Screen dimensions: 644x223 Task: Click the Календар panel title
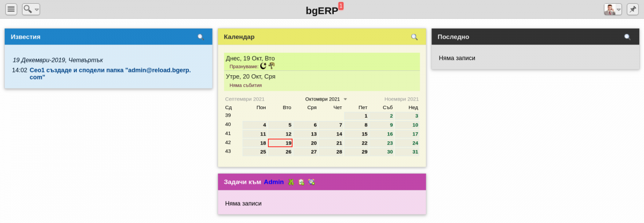[x=239, y=37]
